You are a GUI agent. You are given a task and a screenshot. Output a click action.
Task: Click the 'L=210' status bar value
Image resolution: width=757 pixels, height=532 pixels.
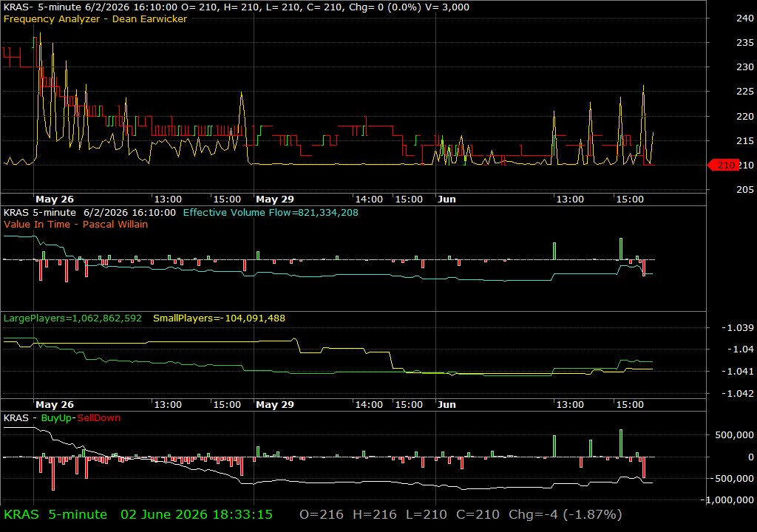[427, 514]
